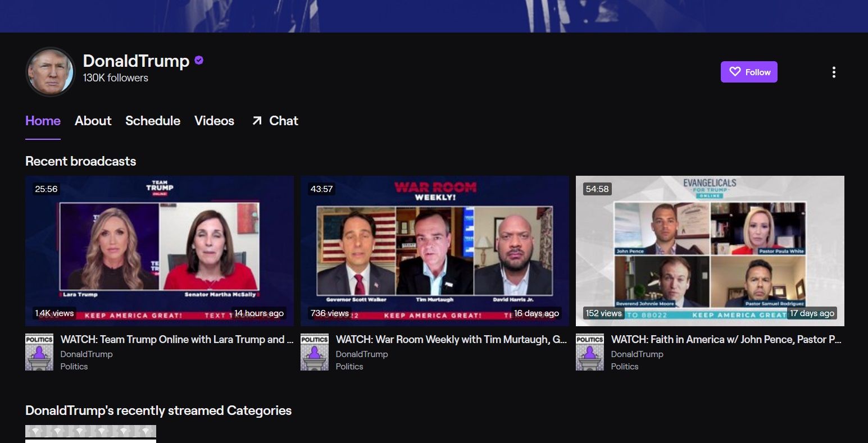Open the Chat tab label
Viewport: 868px width, 443px height.
[284, 121]
